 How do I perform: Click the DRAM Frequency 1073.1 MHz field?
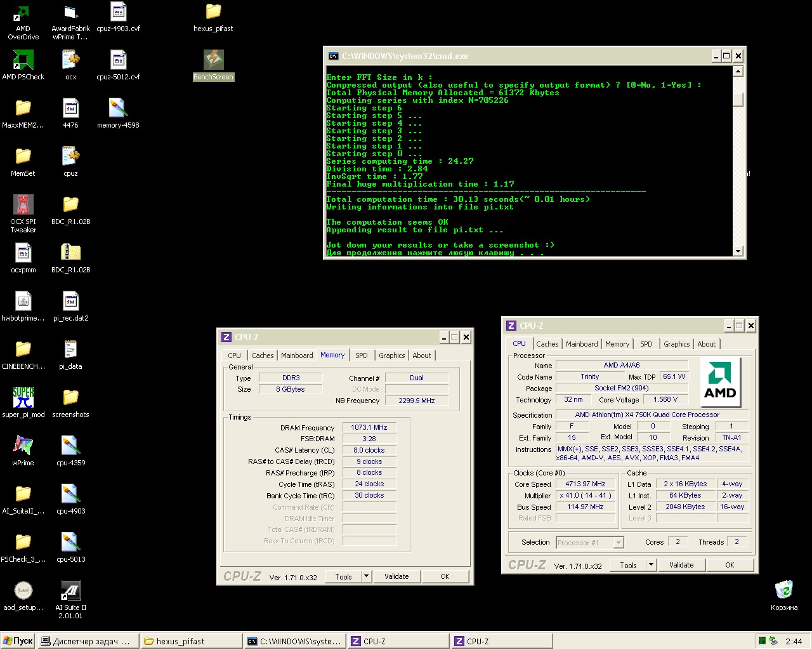369,427
